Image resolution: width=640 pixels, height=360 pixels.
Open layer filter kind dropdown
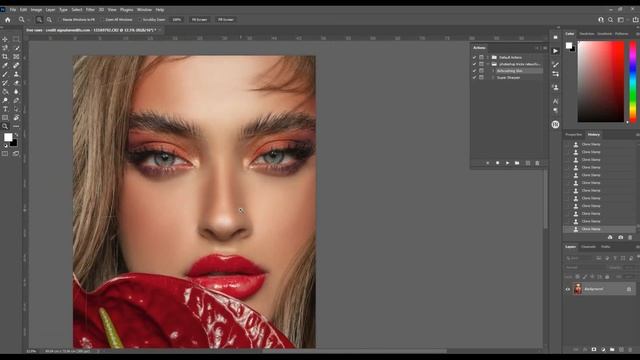[579, 258]
